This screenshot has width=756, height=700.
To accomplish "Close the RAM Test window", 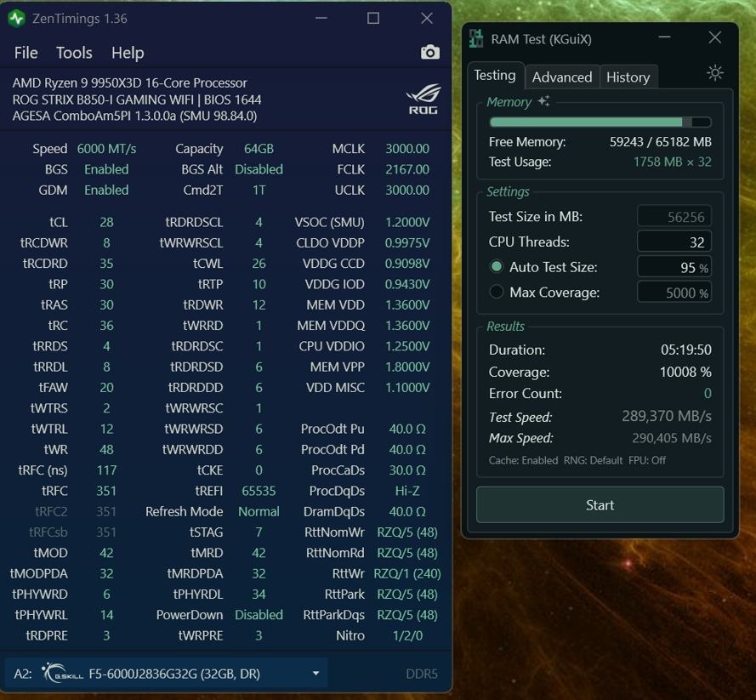I will (714, 37).
